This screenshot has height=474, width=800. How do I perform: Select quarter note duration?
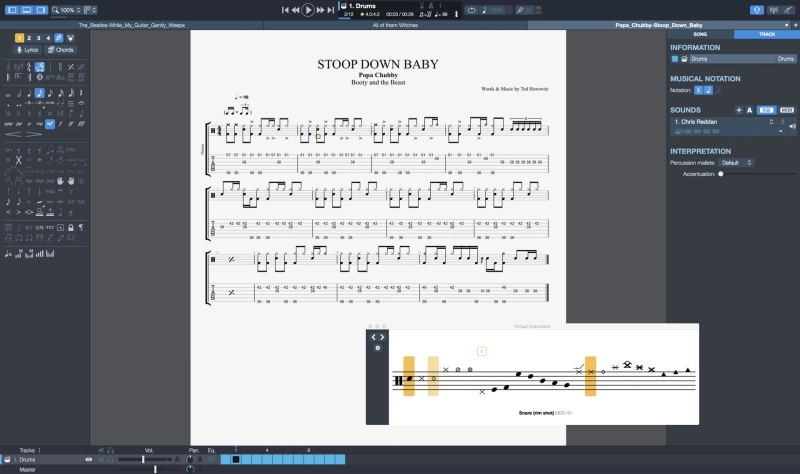tap(29, 93)
